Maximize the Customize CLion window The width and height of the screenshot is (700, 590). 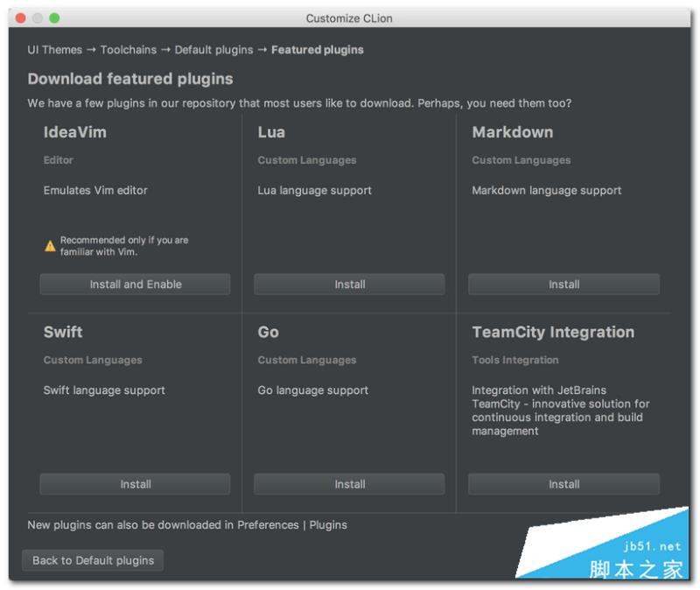pos(54,18)
